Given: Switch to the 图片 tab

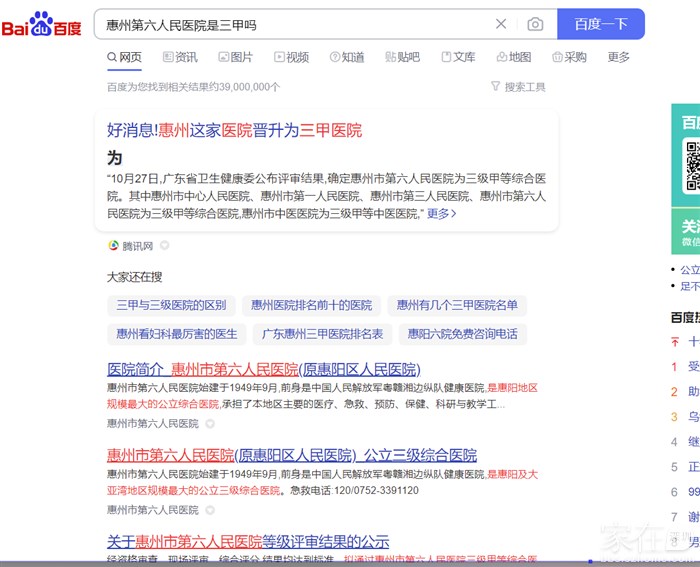Looking at the screenshot, I should [x=236, y=58].
